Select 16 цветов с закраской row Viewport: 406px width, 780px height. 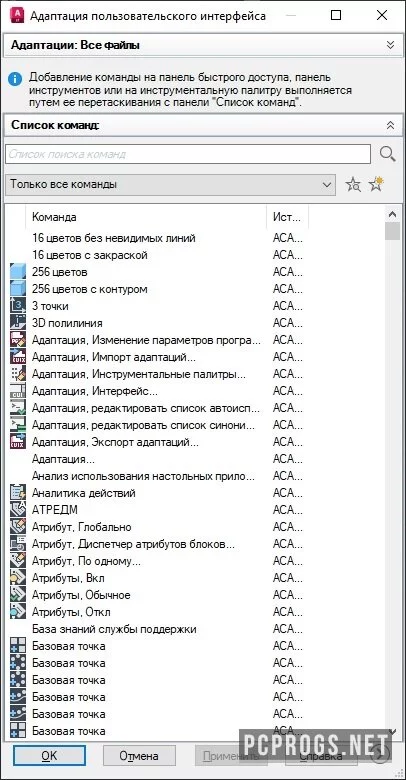tap(90, 255)
